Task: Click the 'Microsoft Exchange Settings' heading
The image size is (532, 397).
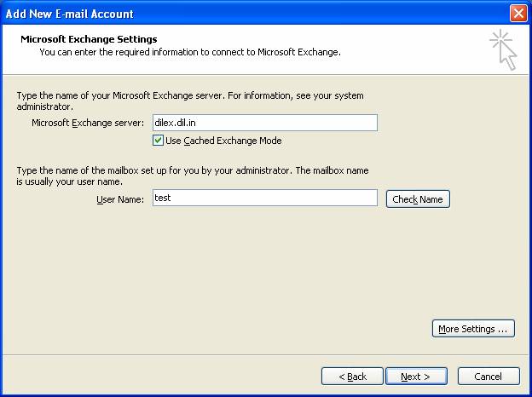Action: (89, 39)
